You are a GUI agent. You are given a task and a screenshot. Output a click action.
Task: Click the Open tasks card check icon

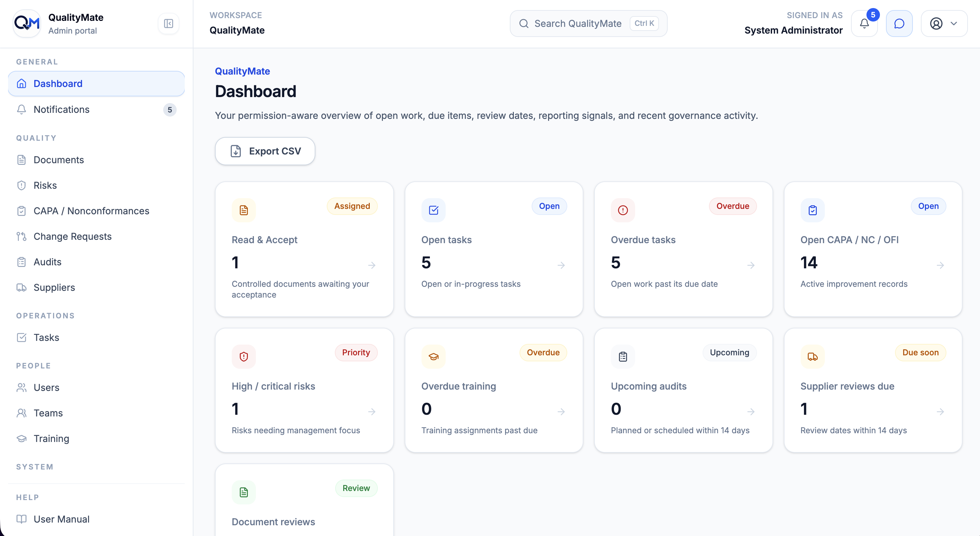pyautogui.click(x=433, y=210)
